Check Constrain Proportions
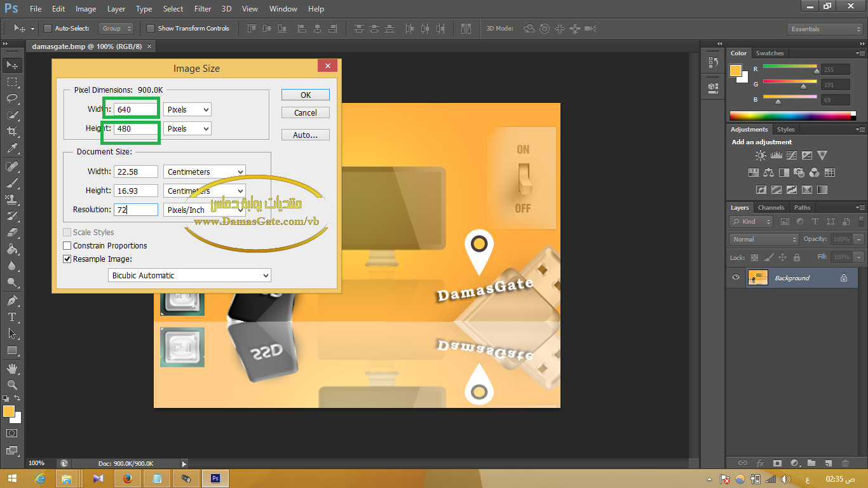Screen dimensions: 868x488 click(x=67, y=246)
